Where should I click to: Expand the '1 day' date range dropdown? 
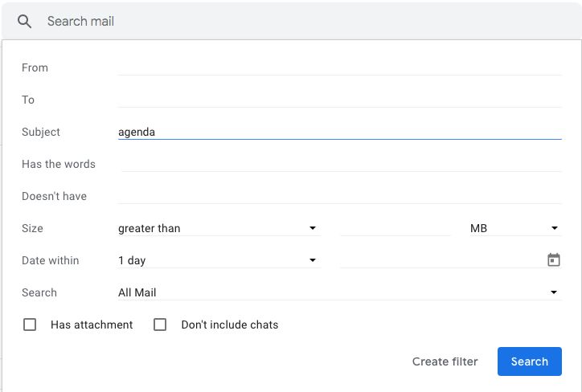click(218, 260)
